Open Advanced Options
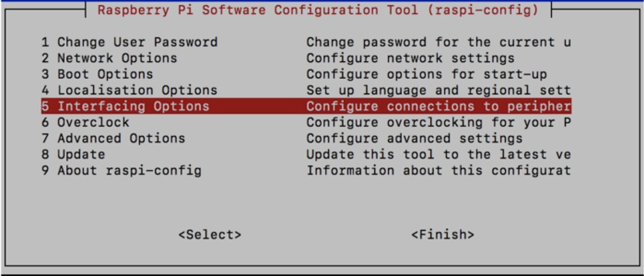 coord(113,138)
